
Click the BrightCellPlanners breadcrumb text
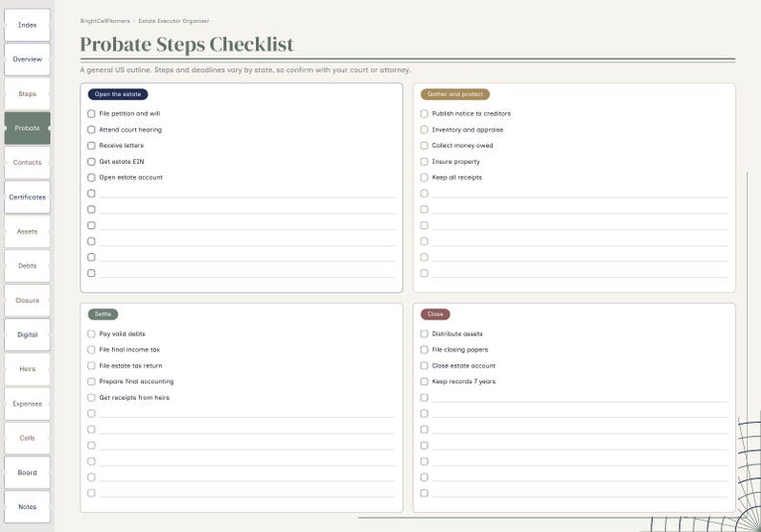[104, 21]
